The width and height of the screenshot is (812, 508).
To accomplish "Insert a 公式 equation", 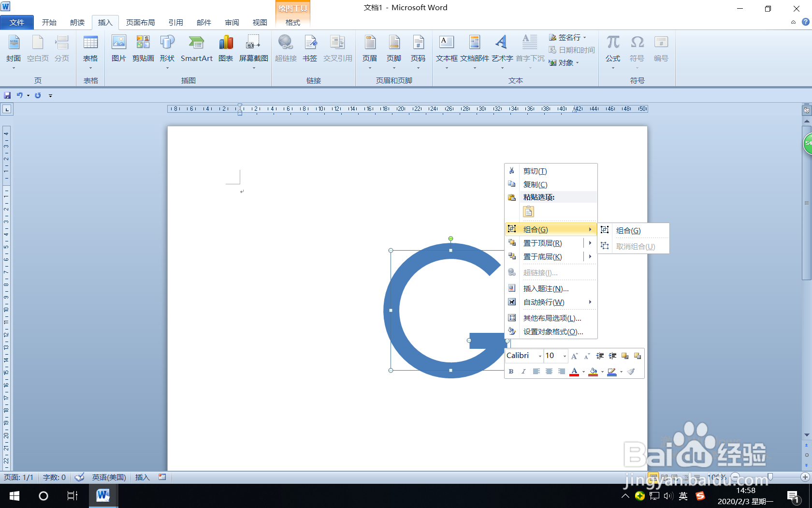I will click(x=612, y=48).
